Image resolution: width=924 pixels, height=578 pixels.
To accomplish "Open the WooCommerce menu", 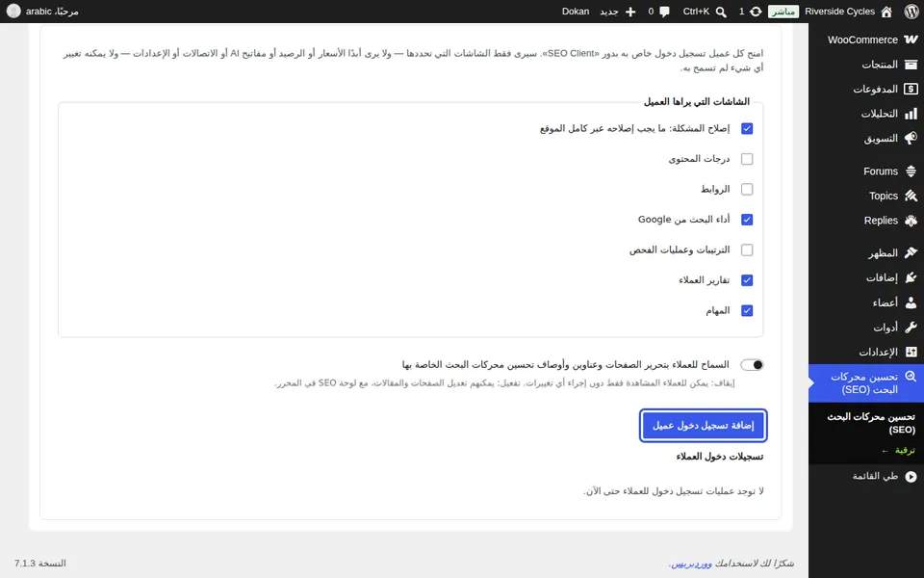I will (x=865, y=39).
